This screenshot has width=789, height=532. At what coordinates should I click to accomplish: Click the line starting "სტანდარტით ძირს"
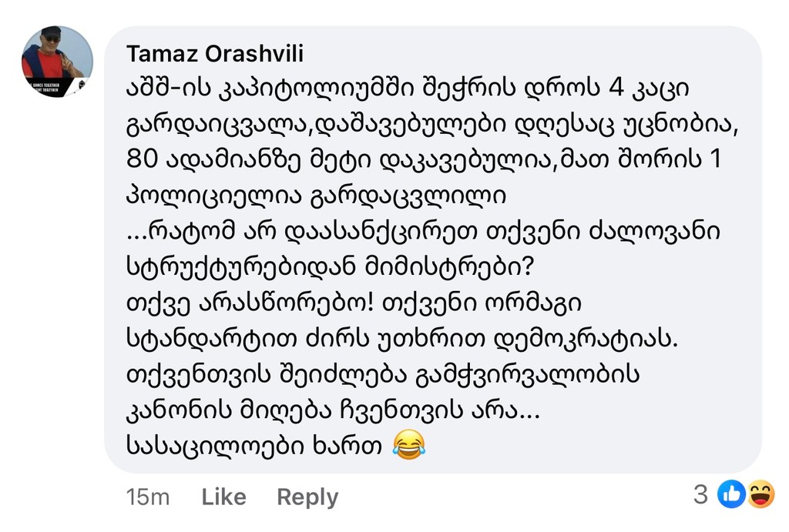[x=401, y=338]
